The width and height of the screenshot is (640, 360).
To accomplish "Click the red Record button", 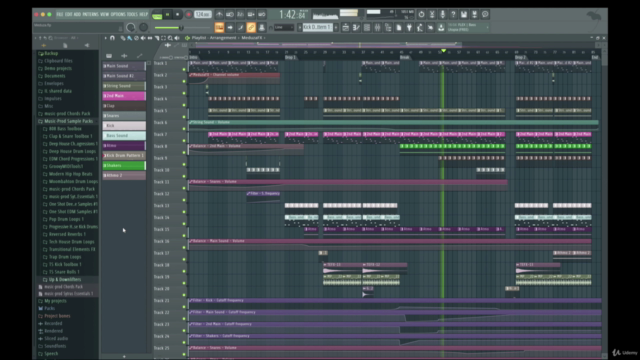I will coord(188,14).
